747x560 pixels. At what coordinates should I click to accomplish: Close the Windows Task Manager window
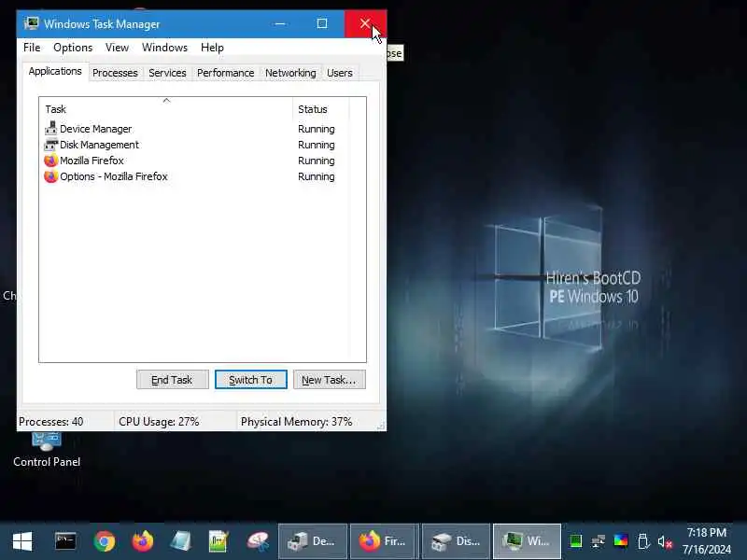pyautogui.click(x=365, y=24)
